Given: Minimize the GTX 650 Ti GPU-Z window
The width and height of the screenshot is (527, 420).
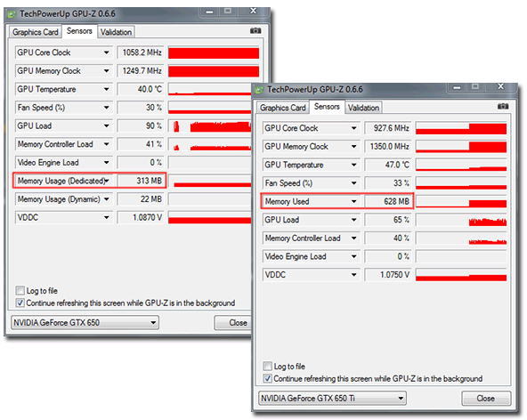Looking at the screenshot, I should pyautogui.click(x=457, y=87).
